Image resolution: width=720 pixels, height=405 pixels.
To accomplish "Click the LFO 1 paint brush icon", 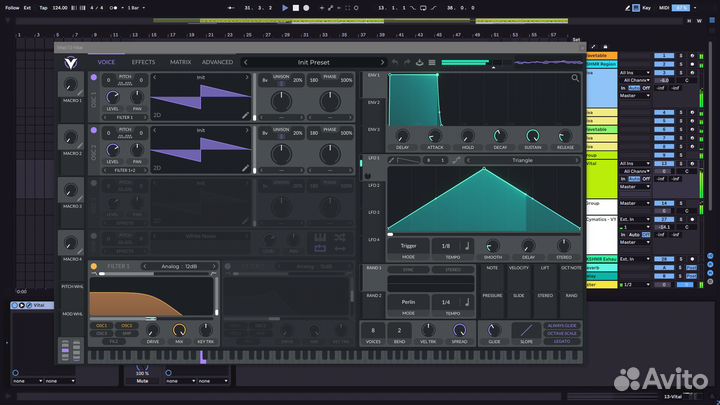I will pos(391,160).
